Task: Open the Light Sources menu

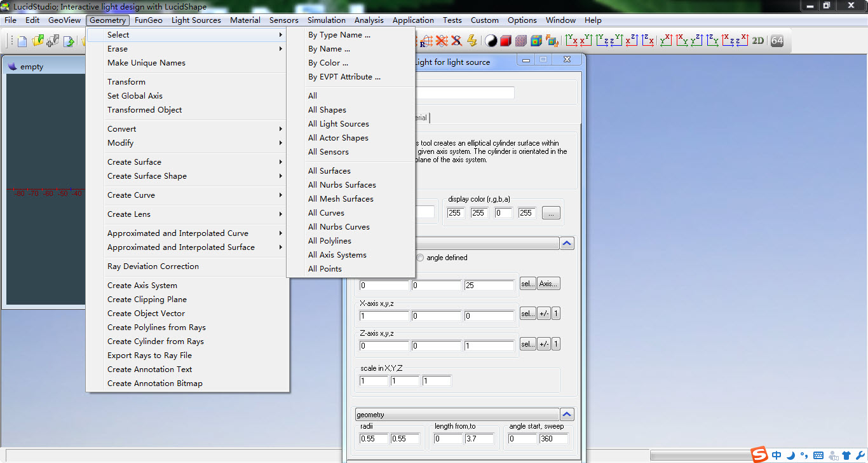Action: click(196, 20)
